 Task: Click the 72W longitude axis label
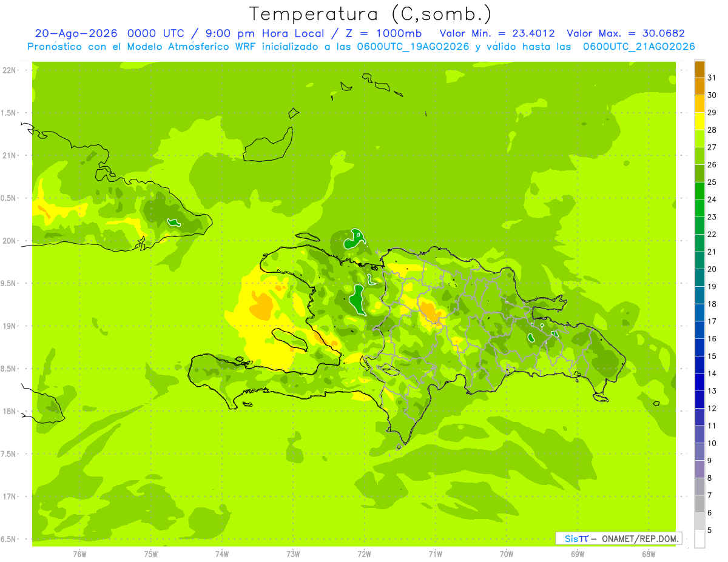pyautogui.click(x=364, y=554)
